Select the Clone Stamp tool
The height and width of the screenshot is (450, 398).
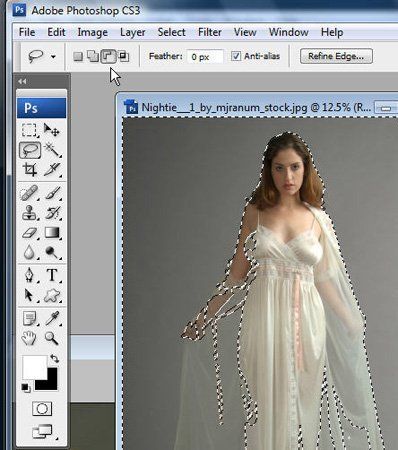(30, 213)
